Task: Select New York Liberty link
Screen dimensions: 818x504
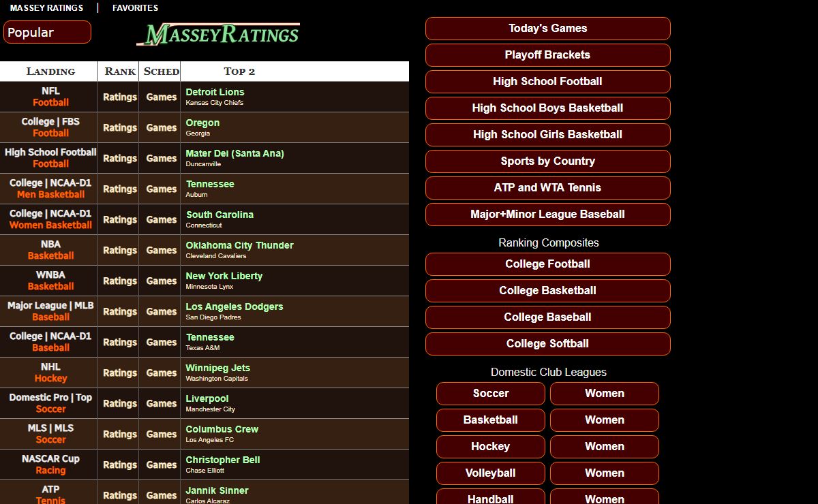Action: point(224,276)
